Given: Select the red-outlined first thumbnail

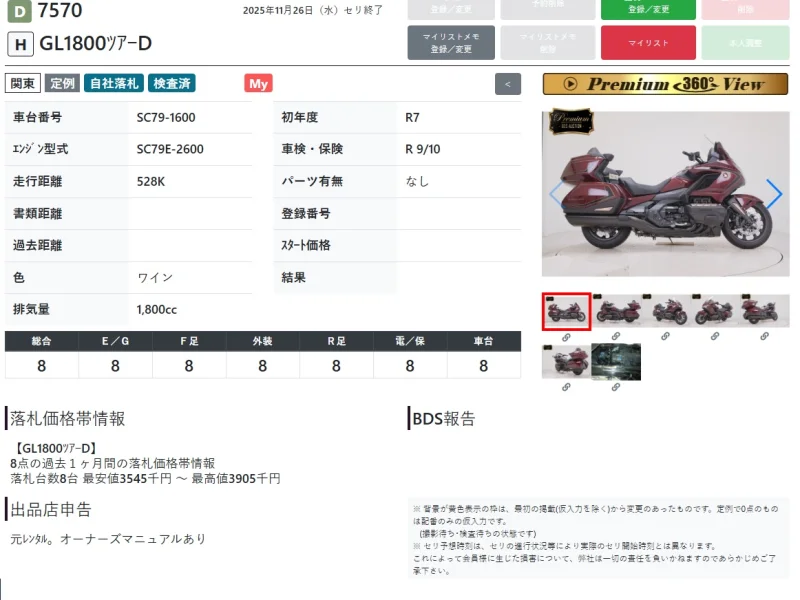Looking at the screenshot, I should tap(566, 311).
